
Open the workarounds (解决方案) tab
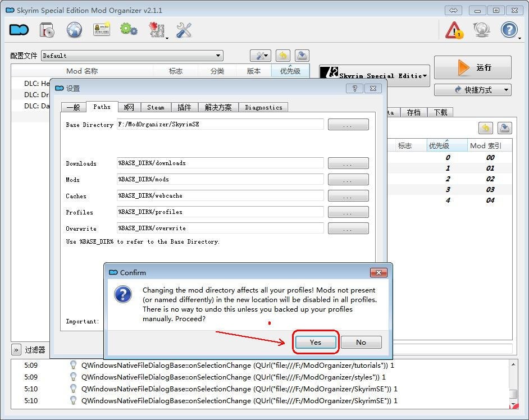(x=218, y=108)
